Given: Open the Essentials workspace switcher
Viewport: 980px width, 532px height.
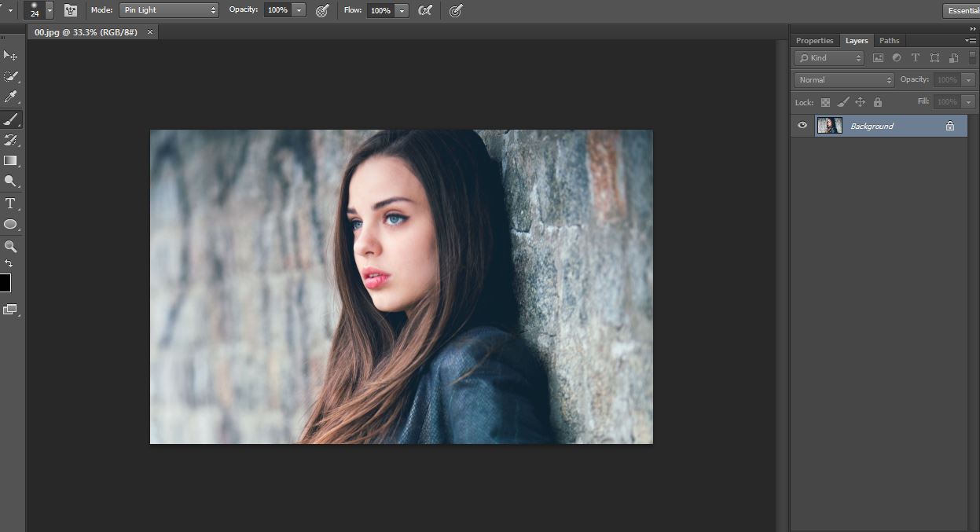Looking at the screenshot, I should (x=962, y=10).
